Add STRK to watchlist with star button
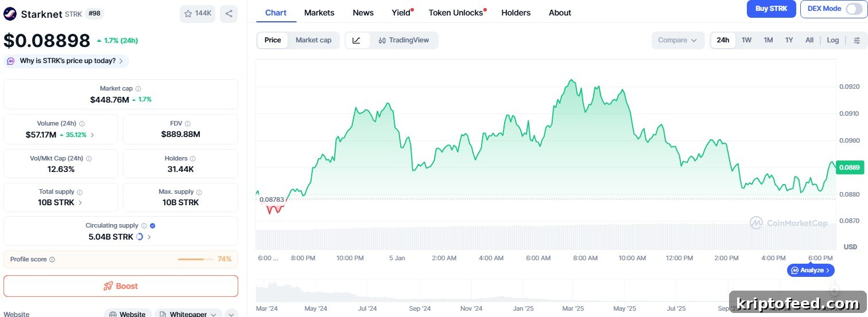 point(197,14)
